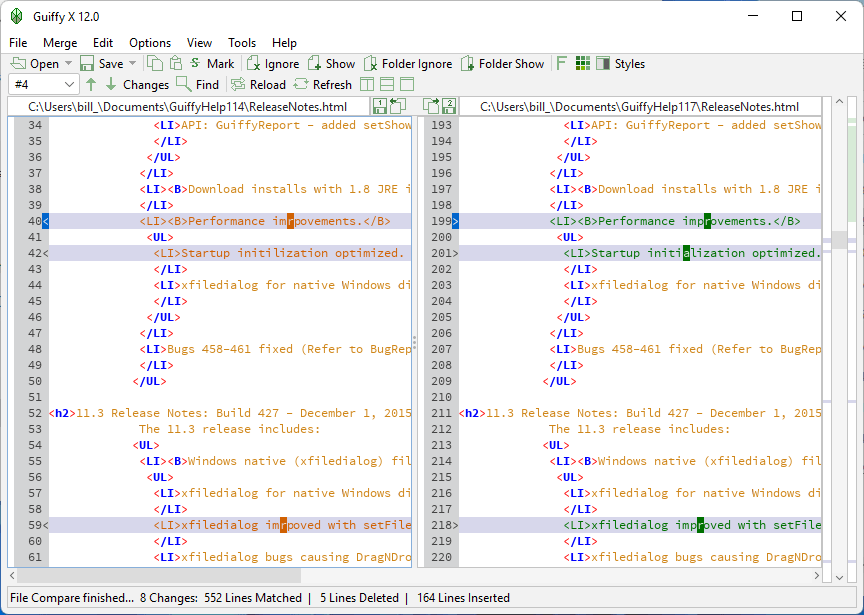The height and width of the screenshot is (615, 864).
Task: Click the Paste clipboard icon
Action: [x=176, y=64]
